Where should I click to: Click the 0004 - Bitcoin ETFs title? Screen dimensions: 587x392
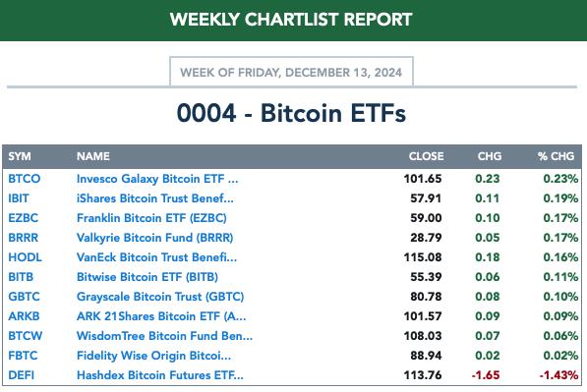point(291,113)
